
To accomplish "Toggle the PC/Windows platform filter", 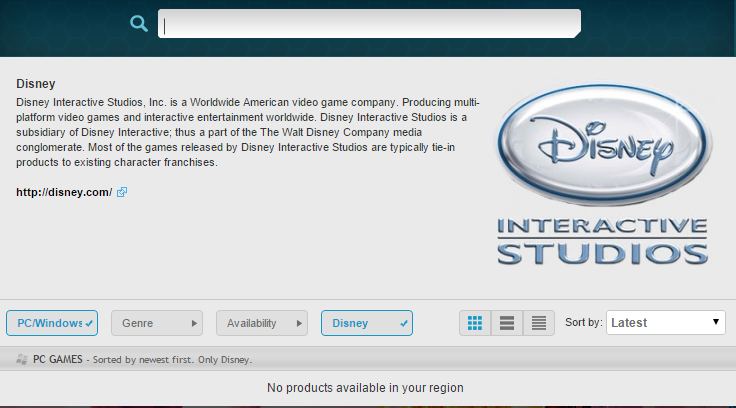I will tap(52, 323).
